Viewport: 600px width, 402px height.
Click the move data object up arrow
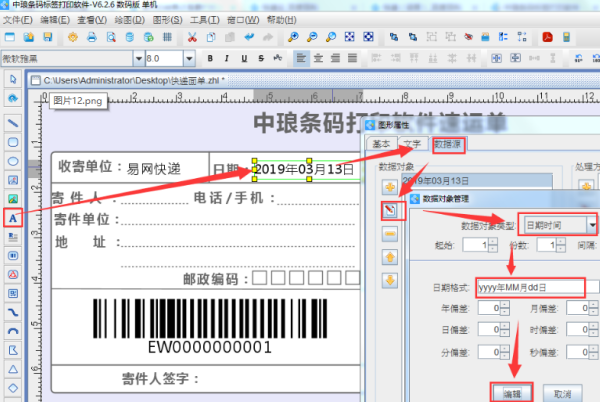[389, 256]
